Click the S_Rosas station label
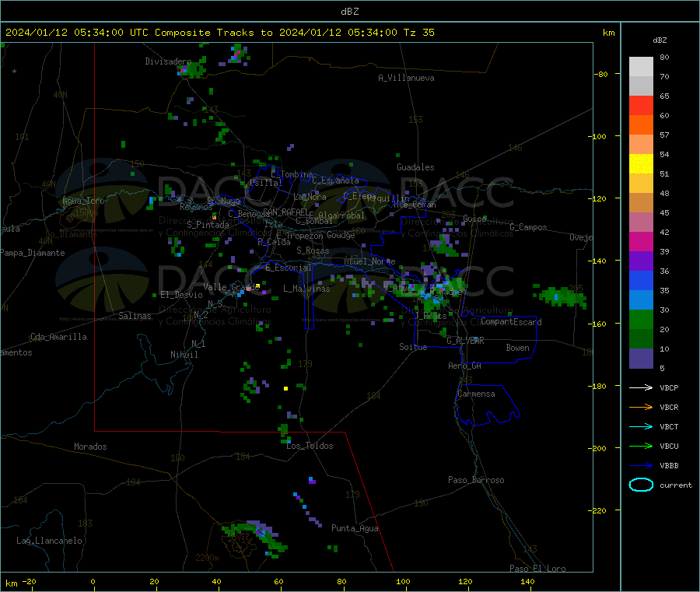The height and width of the screenshot is (592, 700). (313, 250)
